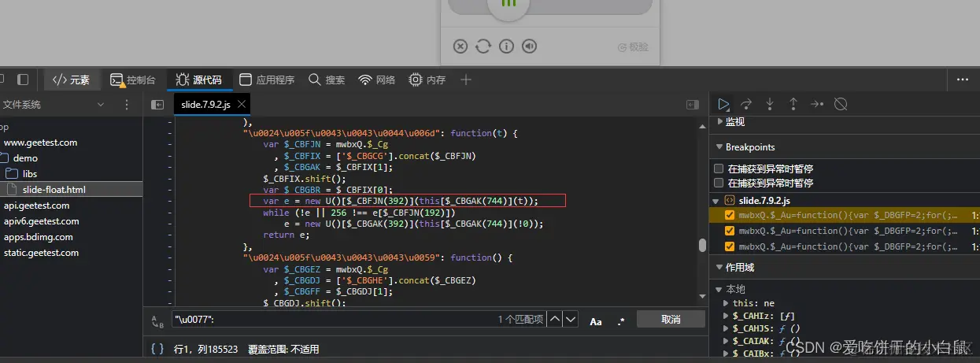This screenshot has width=980, height=363.
Task: Toggle device emulation icon left of 元素 tab
Action: 23,80
